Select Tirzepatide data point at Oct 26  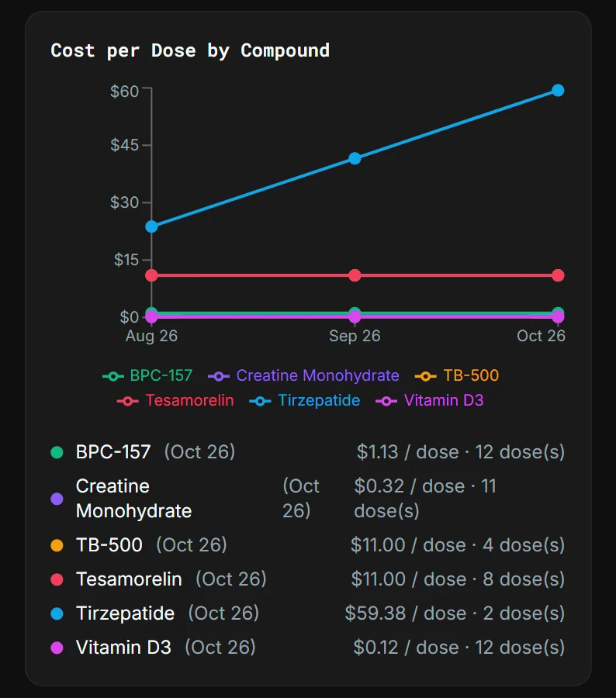[x=558, y=91]
